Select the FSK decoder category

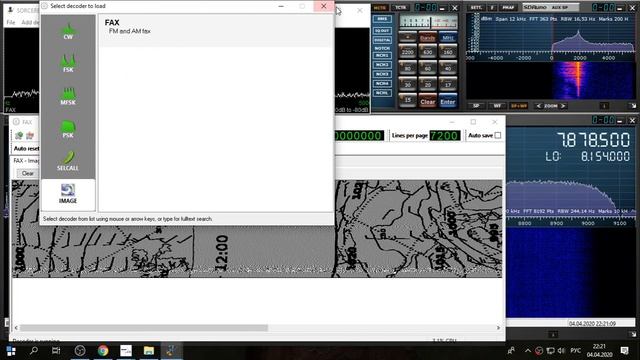[x=68, y=64]
